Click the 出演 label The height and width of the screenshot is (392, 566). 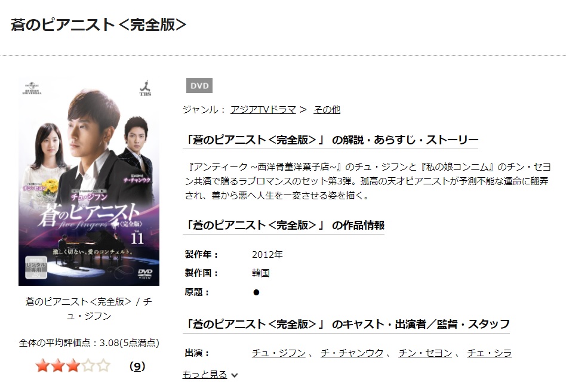point(197,353)
